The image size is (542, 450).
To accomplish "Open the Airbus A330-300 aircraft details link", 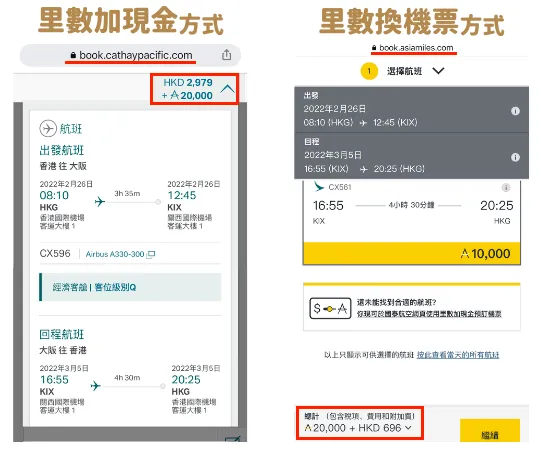I will tap(115, 254).
